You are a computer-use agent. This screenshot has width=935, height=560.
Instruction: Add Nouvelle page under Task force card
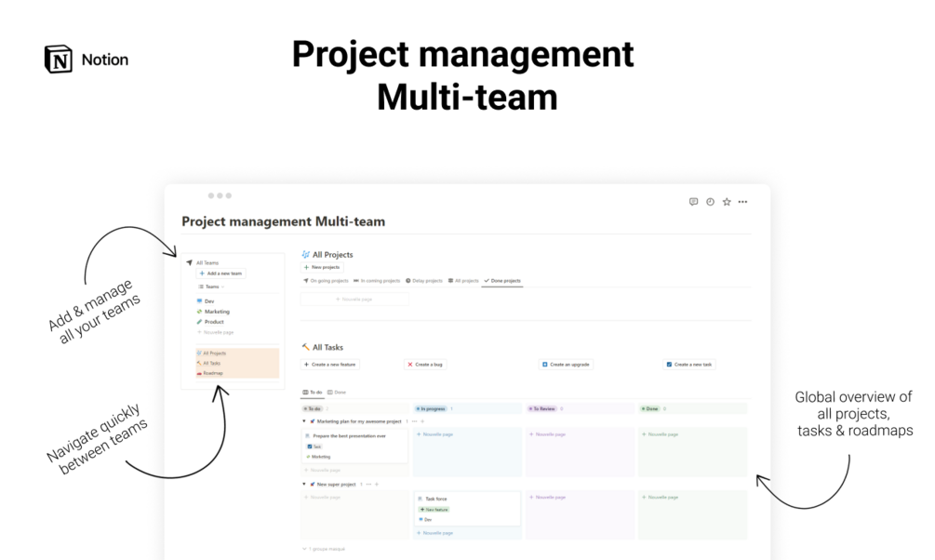click(x=434, y=533)
